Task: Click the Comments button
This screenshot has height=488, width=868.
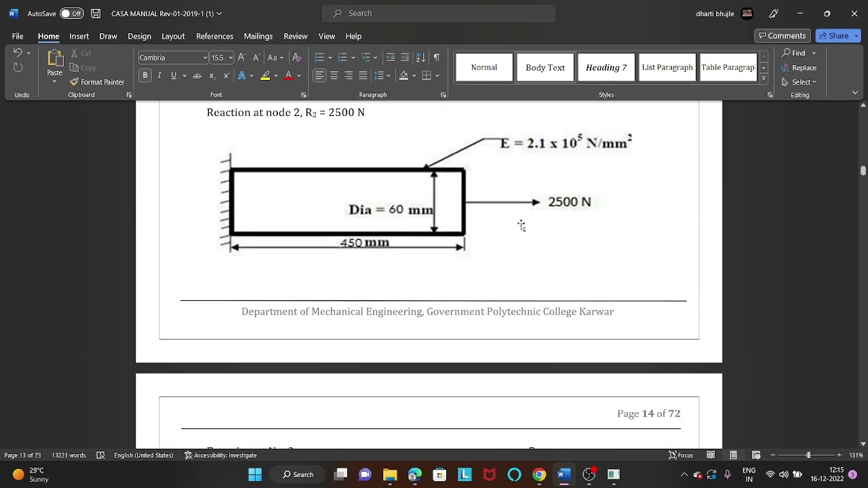Action: click(783, 36)
